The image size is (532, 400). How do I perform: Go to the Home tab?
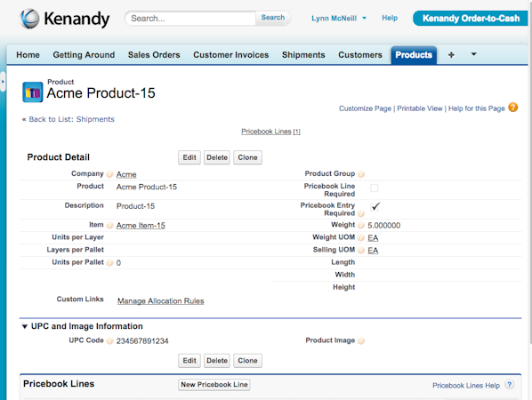(28, 54)
